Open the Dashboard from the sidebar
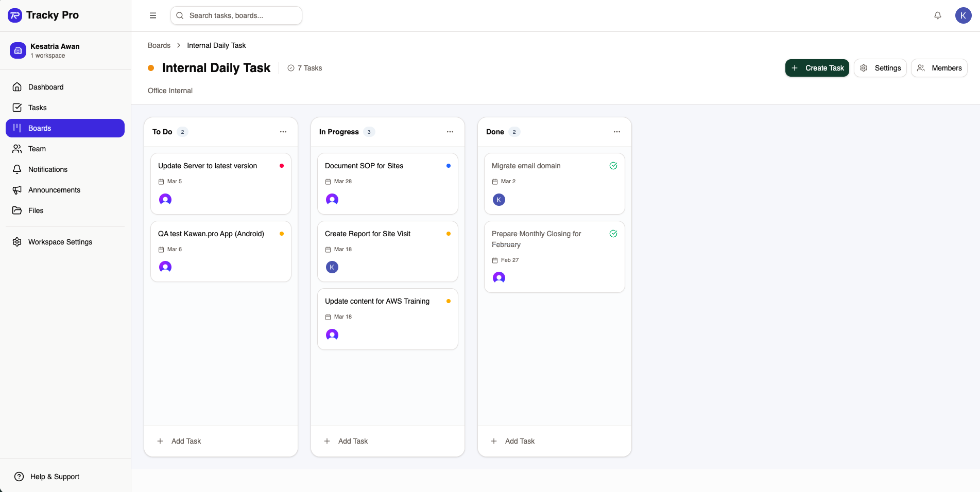The height and width of the screenshot is (492, 980). (46, 86)
